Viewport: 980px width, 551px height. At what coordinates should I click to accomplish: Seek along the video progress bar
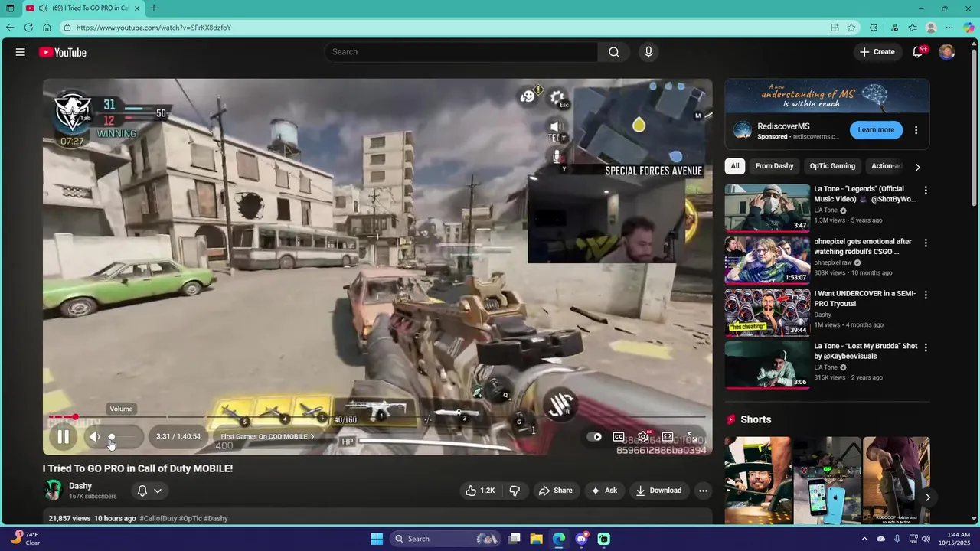click(377, 417)
